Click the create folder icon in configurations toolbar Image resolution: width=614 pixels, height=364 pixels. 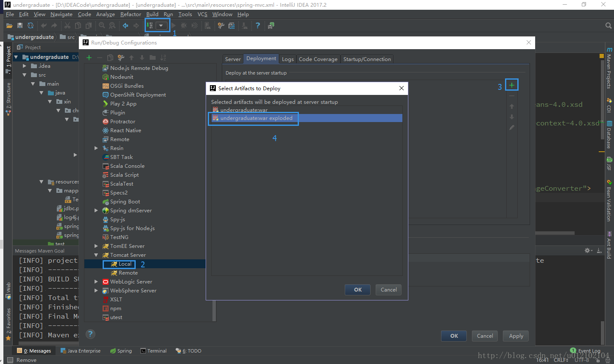coord(153,58)
